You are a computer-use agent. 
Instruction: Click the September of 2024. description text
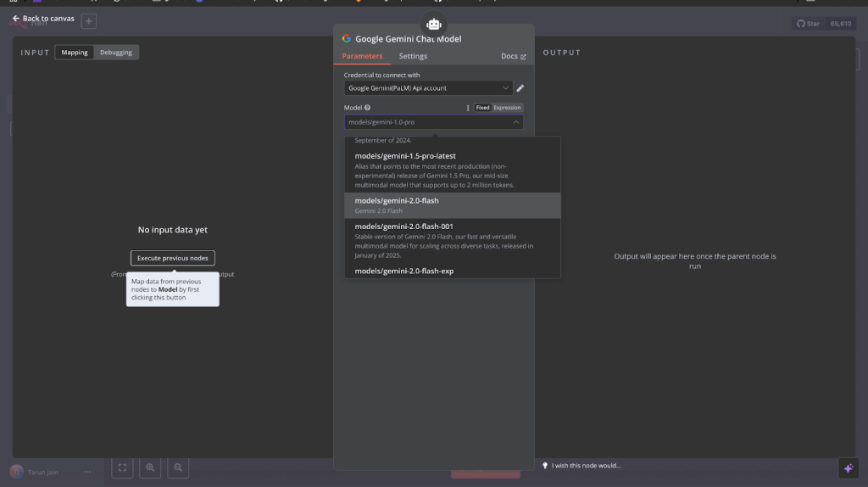383,140
